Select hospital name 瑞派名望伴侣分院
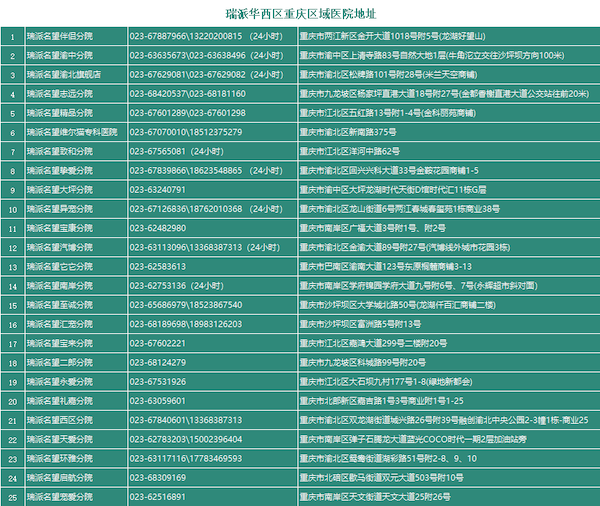The image size is (600, 506). [60, 36]
